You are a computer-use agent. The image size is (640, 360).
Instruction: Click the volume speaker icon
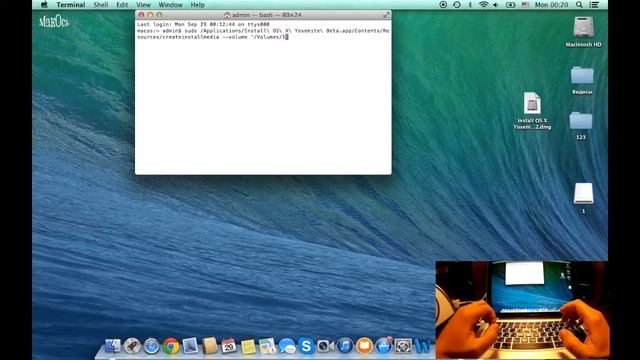pyautogui.click(x=496, y=5)
